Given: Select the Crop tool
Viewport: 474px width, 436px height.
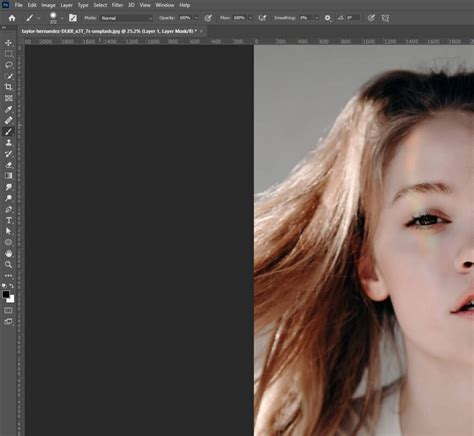Looking at the screenshot, I should pos(9,87).
